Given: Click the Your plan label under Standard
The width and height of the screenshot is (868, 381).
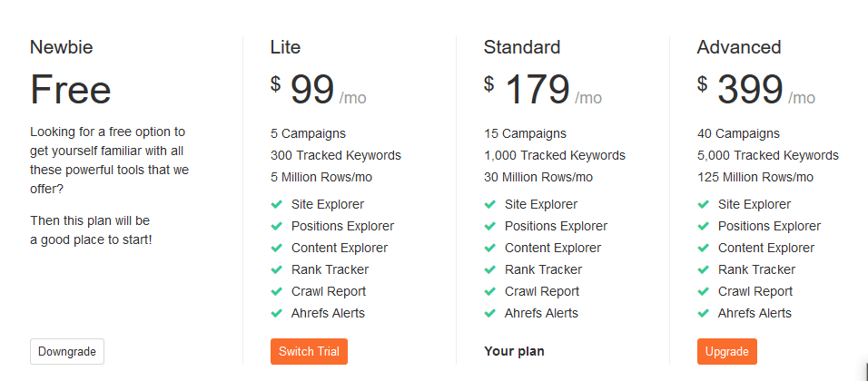Looking at the screenshot, I should pyautogui.click(x=514, y=351).
